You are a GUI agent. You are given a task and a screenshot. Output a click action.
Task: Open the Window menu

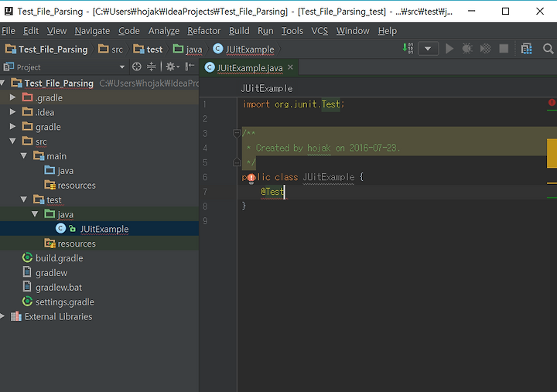pyautogui.click(x=353, y=31)
